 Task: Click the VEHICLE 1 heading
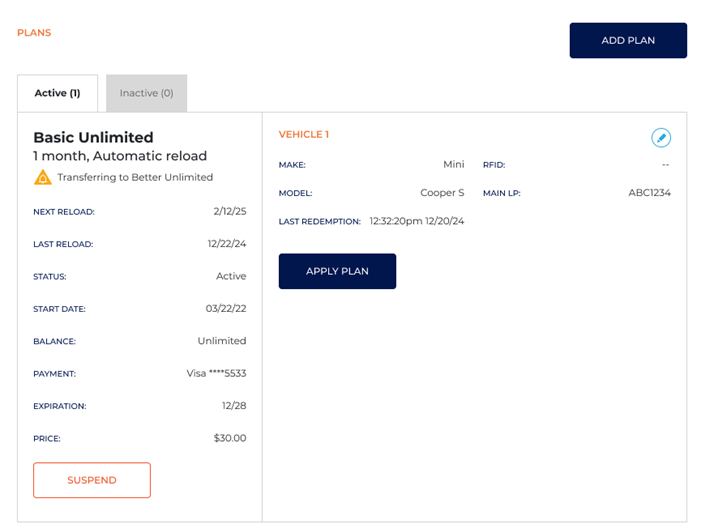click(303, 135)
